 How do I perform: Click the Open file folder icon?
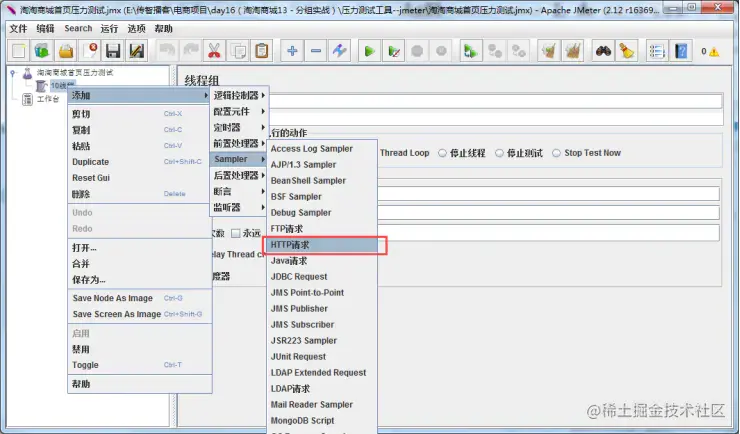pos(66,50)
